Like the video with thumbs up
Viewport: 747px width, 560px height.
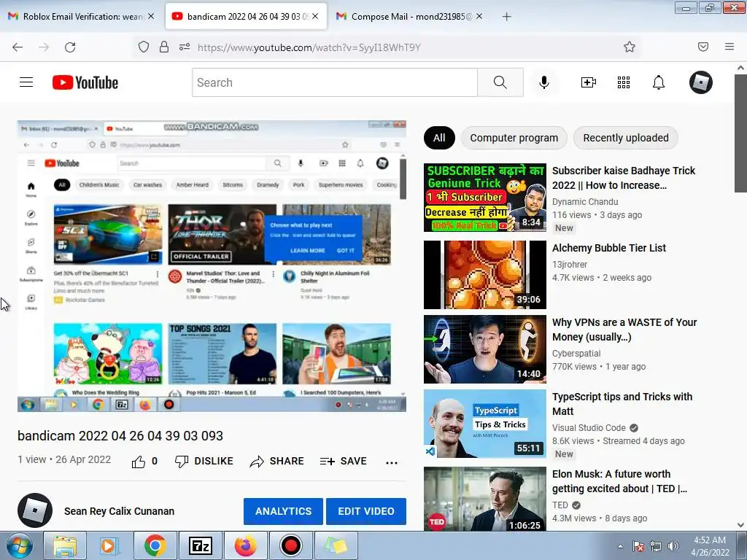tap(139, 462)
